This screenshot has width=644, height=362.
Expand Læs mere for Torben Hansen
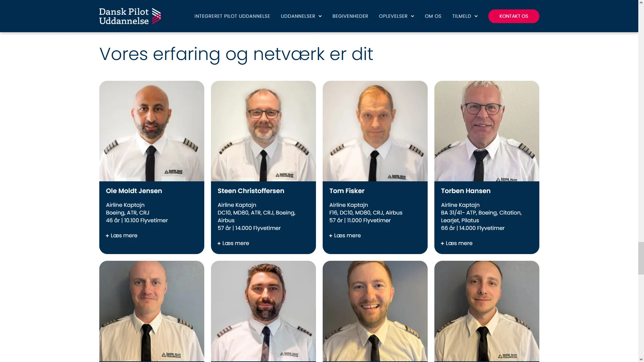point(457,243)
